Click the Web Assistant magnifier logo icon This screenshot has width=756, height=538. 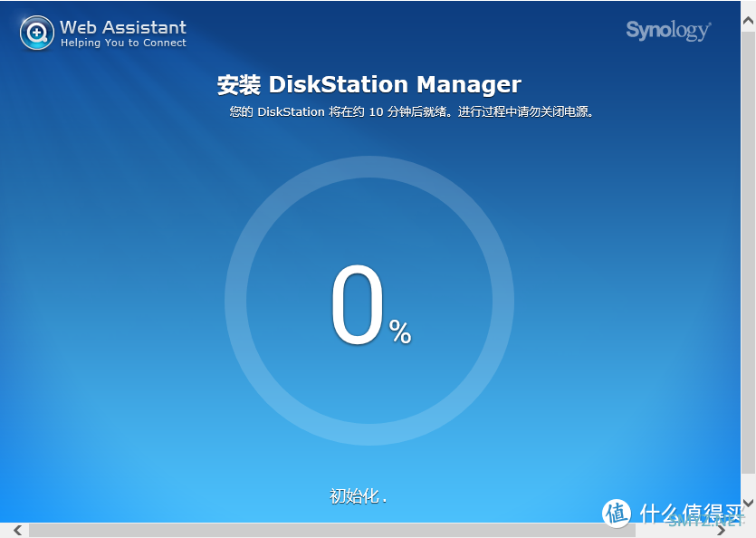click(36, 33)
